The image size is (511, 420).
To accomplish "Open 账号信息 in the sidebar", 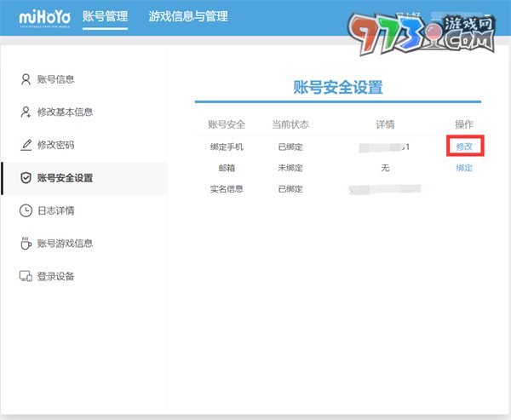I will point(56,79).
